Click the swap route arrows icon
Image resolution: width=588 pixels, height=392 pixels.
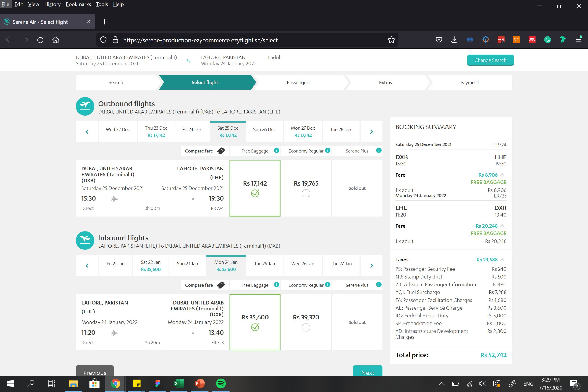point(189,61)
